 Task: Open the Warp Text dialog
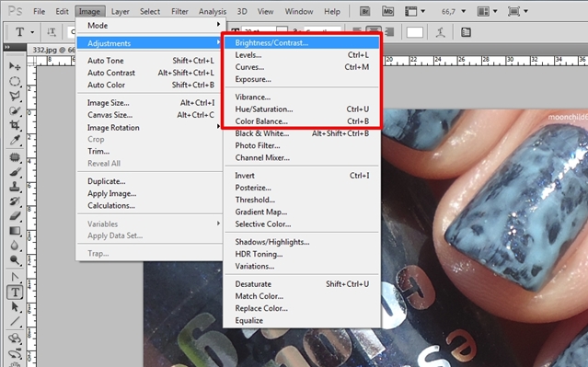point(441,32)
